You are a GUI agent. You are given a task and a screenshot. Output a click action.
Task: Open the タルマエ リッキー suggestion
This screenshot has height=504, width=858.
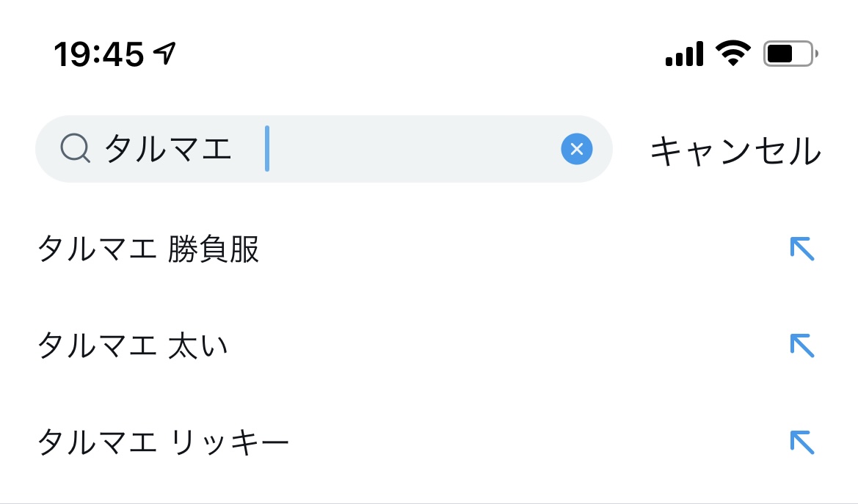click(x=163, y=442)
